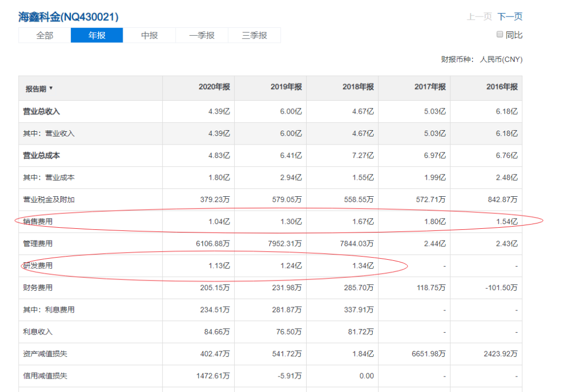
Task: Click the 海鑫科金(NQ430021) title
Action: 68,17
